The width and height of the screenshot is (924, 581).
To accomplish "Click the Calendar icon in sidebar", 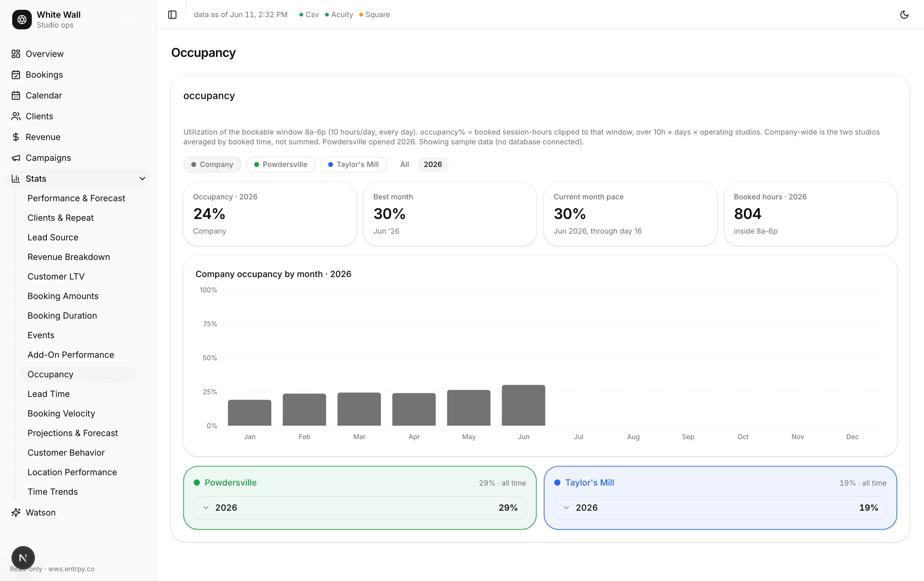I will tap(16, 95).
